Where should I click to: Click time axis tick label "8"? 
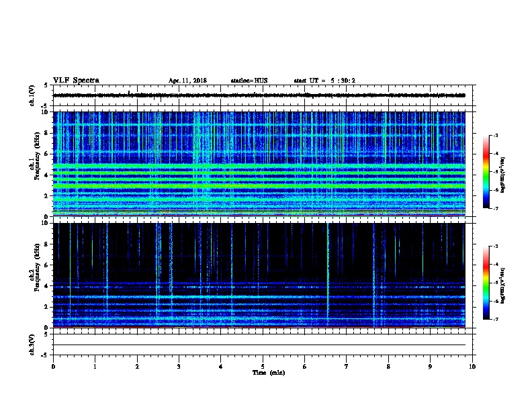388,366
